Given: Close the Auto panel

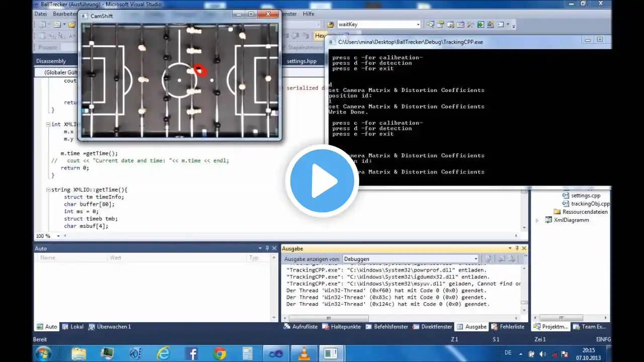Looking at the screenshot, I should (x=274, y=248).
